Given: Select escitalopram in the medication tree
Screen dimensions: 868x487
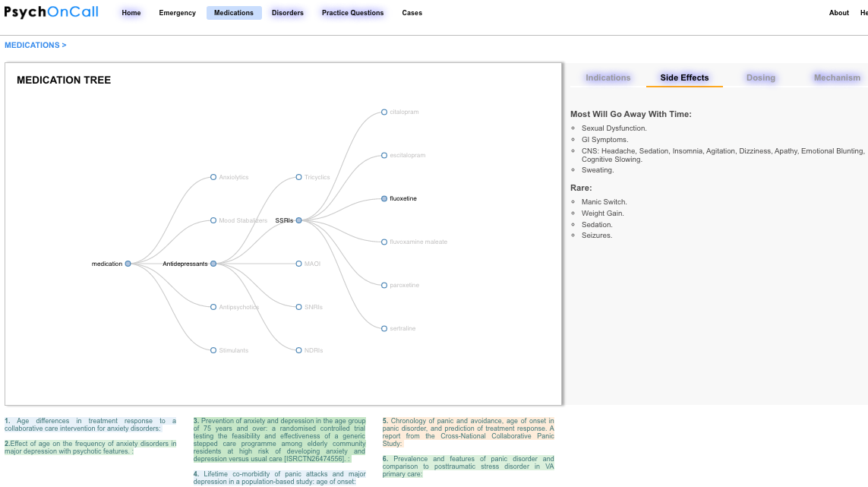Looking at the screenshot, I should (384, 156).
